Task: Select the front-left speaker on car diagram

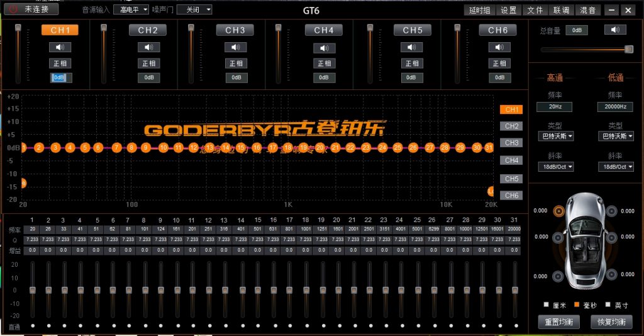Action: coord(558,211)
